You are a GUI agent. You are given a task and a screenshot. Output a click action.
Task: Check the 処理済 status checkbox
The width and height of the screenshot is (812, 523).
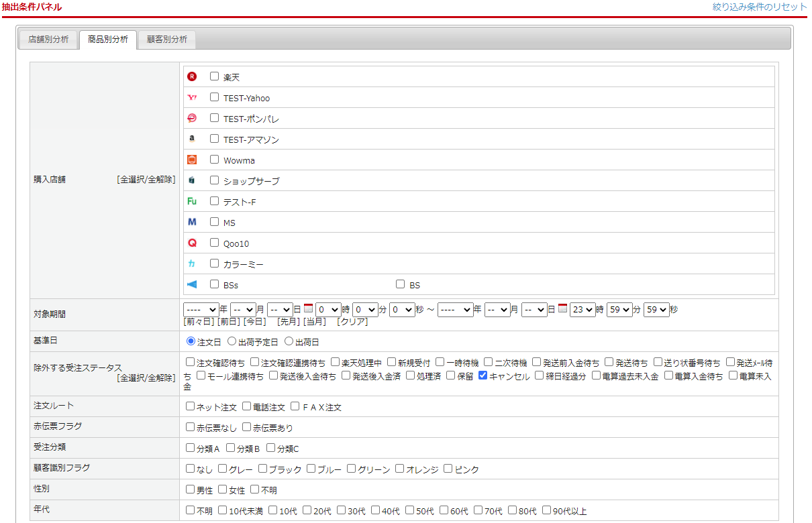pos(411,375)
